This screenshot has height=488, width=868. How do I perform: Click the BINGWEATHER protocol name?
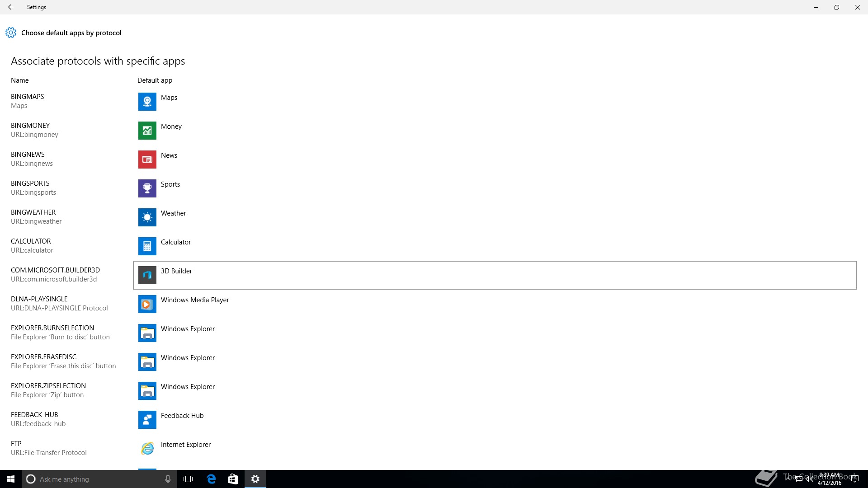point(33,212)
